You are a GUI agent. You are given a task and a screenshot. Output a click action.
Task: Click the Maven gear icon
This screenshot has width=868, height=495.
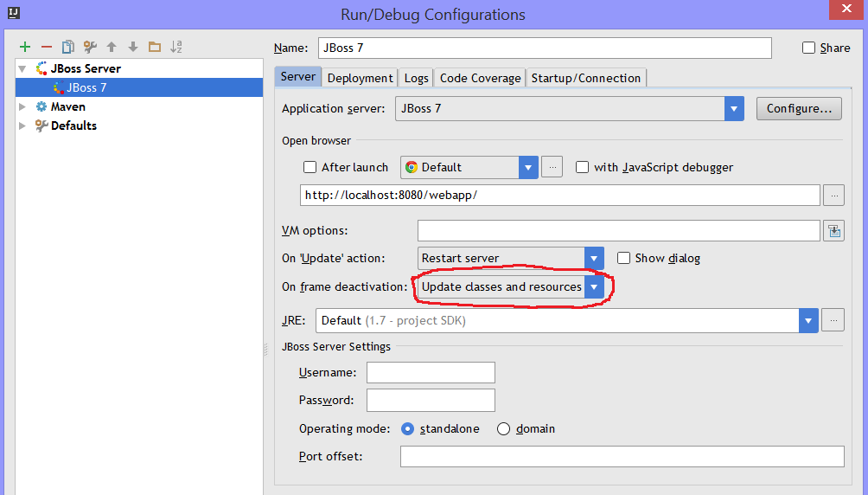(x=41, y=106)
